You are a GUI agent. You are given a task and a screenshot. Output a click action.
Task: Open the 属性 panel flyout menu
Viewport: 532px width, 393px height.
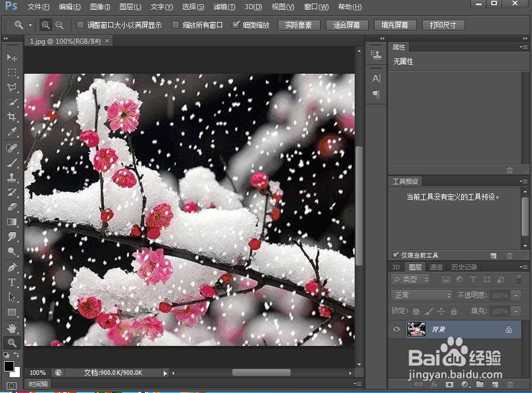point(524,47)
